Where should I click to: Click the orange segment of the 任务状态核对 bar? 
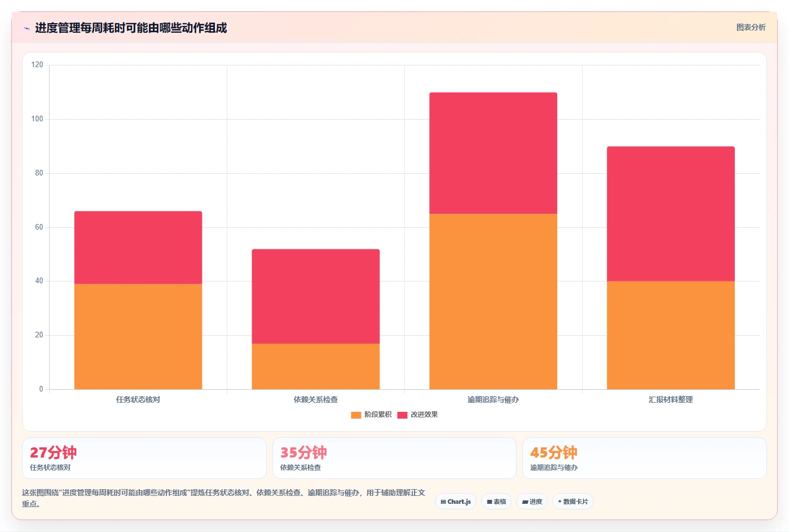138,336
